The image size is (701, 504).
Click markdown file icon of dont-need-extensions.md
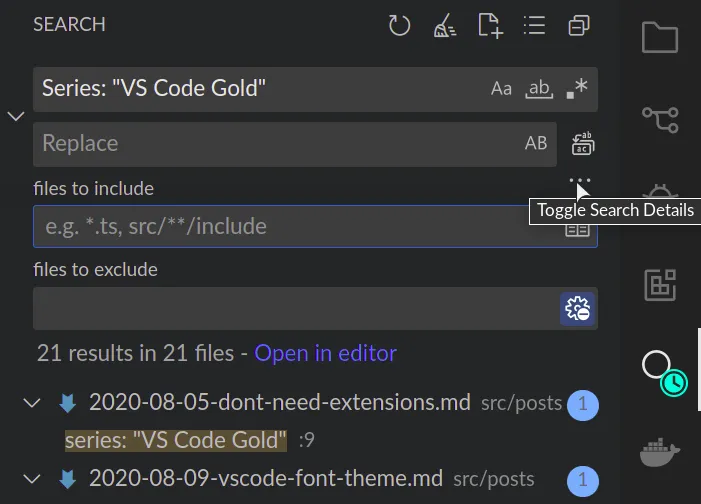(68, 403)
